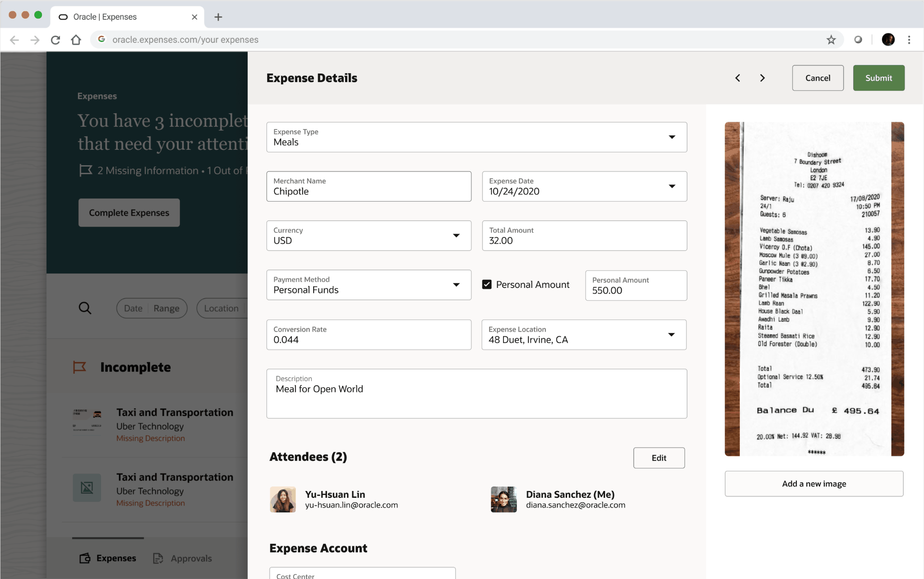This screenshot has width=924, height=579.
Task: Click the search magnifier icon
Action: [85, 308]
